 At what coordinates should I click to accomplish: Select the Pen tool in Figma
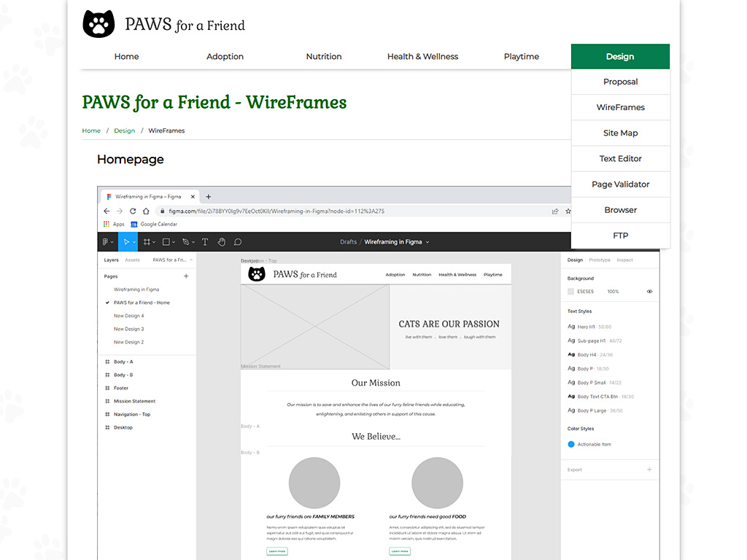(x=185, y=241)
